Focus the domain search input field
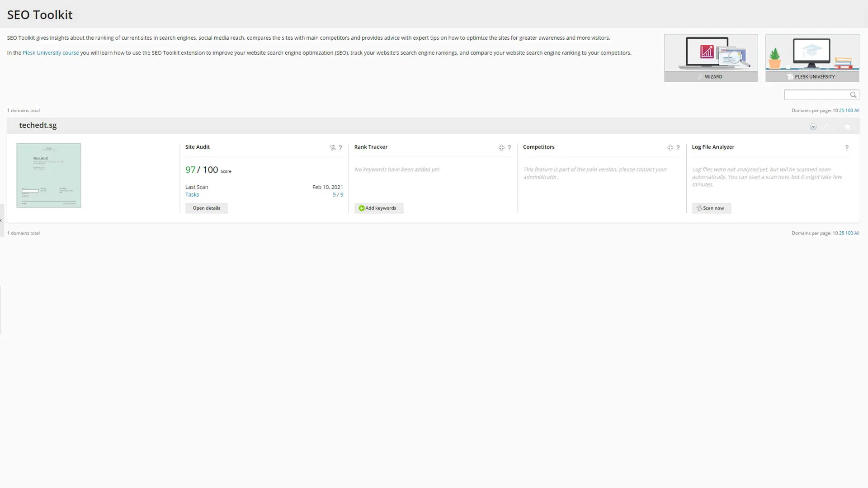 coord(816,95)
